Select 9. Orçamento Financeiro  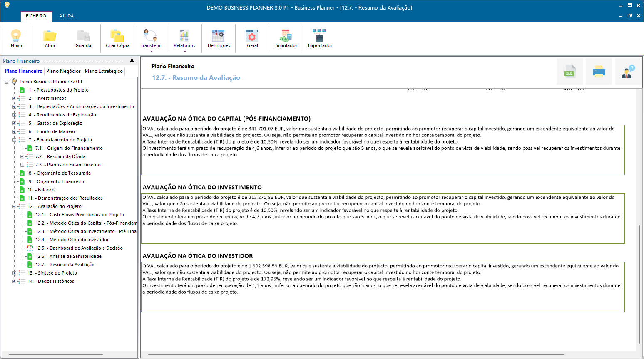point(56,181)
